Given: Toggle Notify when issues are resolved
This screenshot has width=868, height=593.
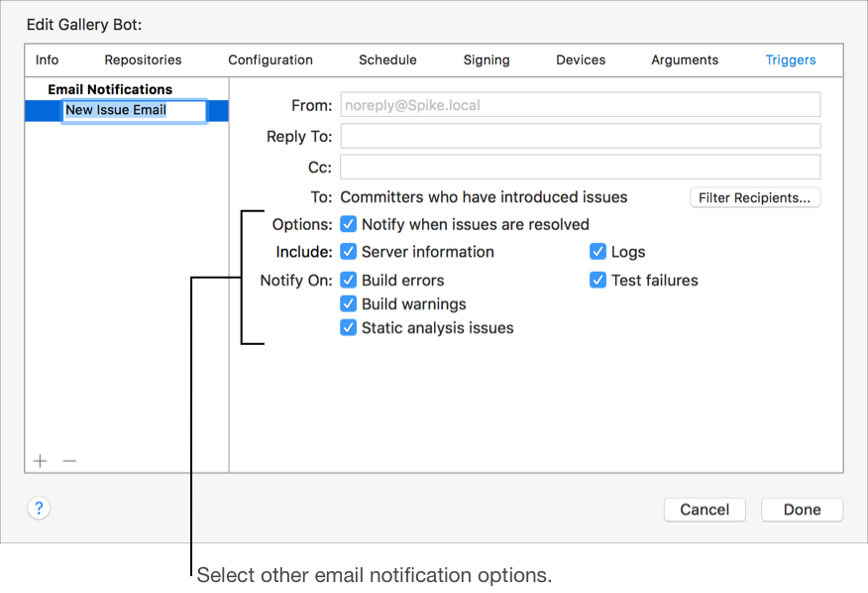Looking at the screenshot, I should click(x=349, y=225).
